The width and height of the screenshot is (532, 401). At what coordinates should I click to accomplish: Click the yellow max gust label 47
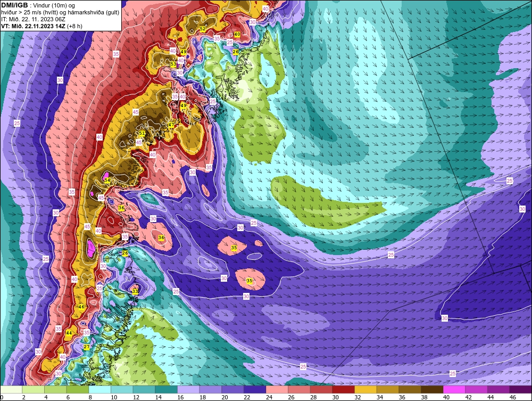[x=171, y=125]
